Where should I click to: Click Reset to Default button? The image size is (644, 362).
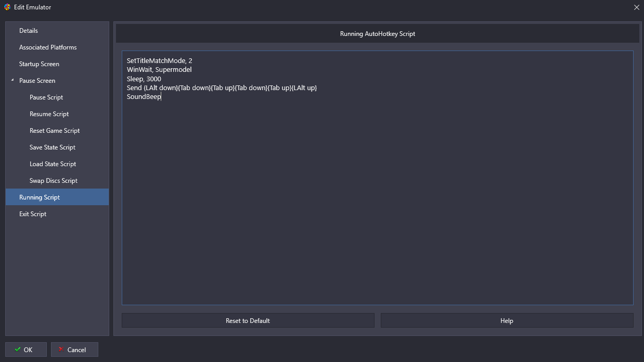[248, 320]
